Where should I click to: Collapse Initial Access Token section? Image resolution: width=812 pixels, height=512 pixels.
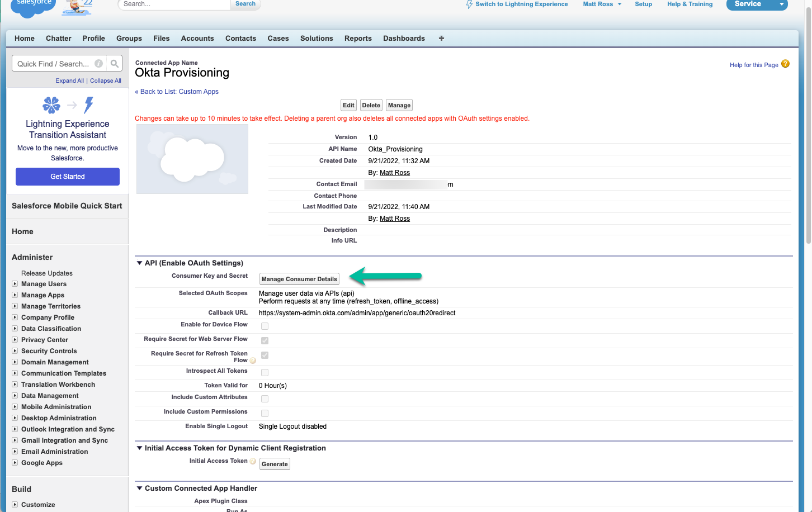(139, 448)
